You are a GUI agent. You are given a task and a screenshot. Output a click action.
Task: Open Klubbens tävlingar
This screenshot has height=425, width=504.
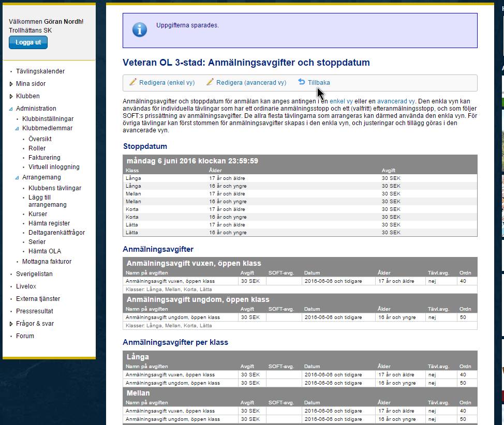(55, 188)
